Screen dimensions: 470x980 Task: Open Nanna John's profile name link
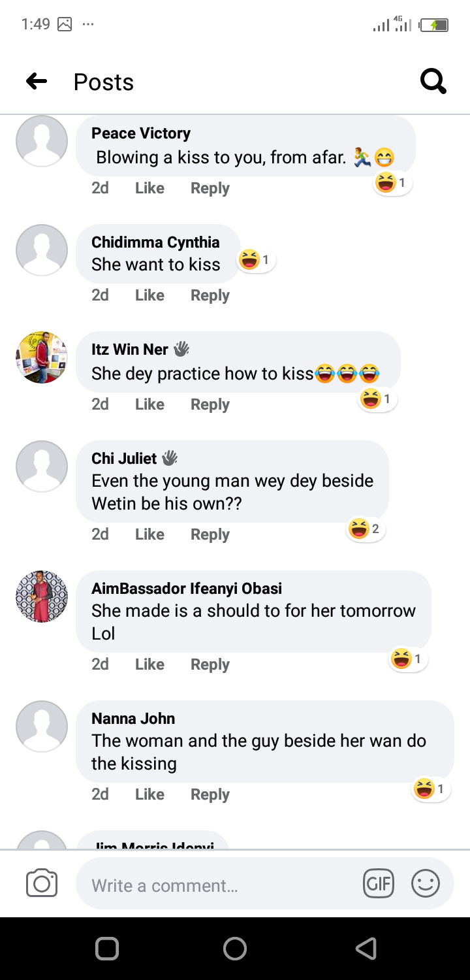[133, 719]
